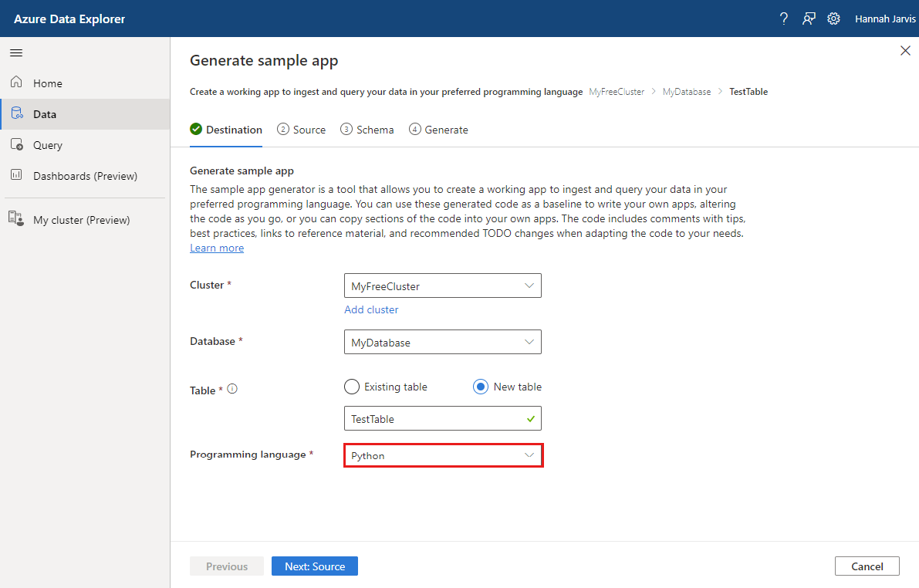Screen dimensions: 919x588
Task: Switch to the Source step tab
Action: 302,130
